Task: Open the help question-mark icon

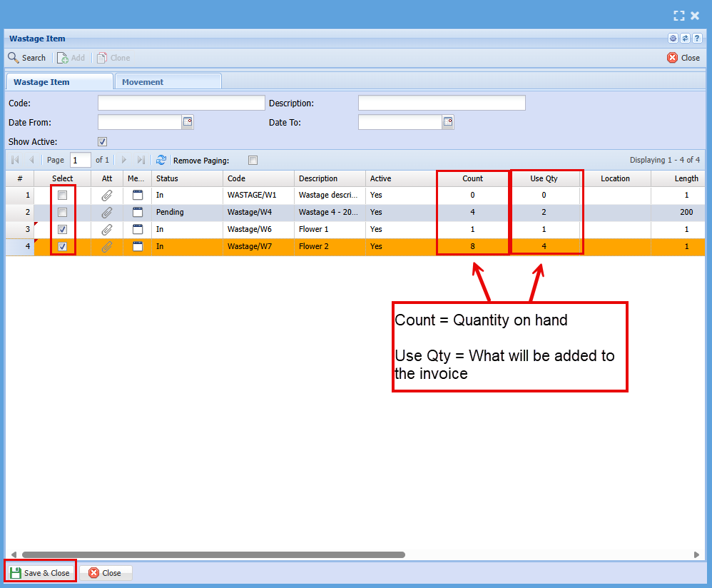Action: tap(697, 39)
